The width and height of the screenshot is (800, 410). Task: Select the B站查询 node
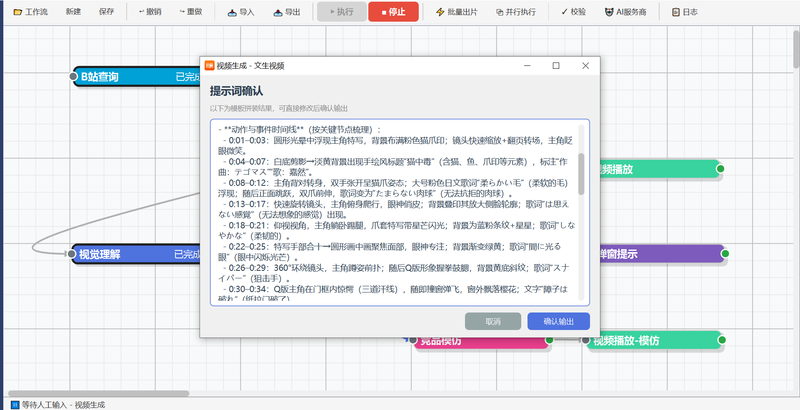click(x=137, y=76)
